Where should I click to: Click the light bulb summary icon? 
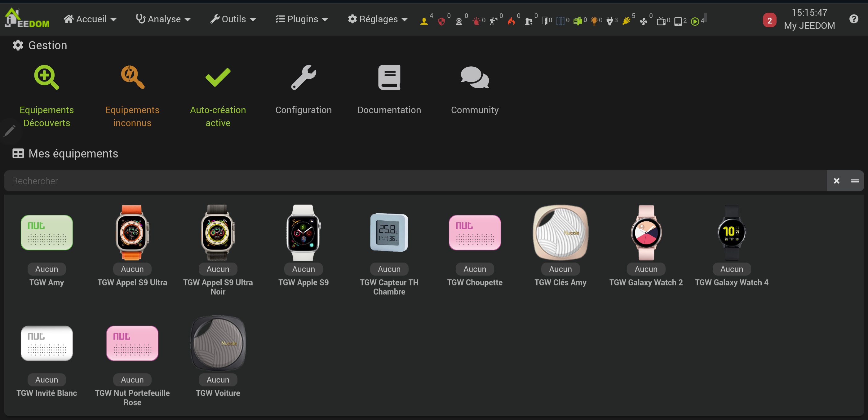[x=594, y=21]
